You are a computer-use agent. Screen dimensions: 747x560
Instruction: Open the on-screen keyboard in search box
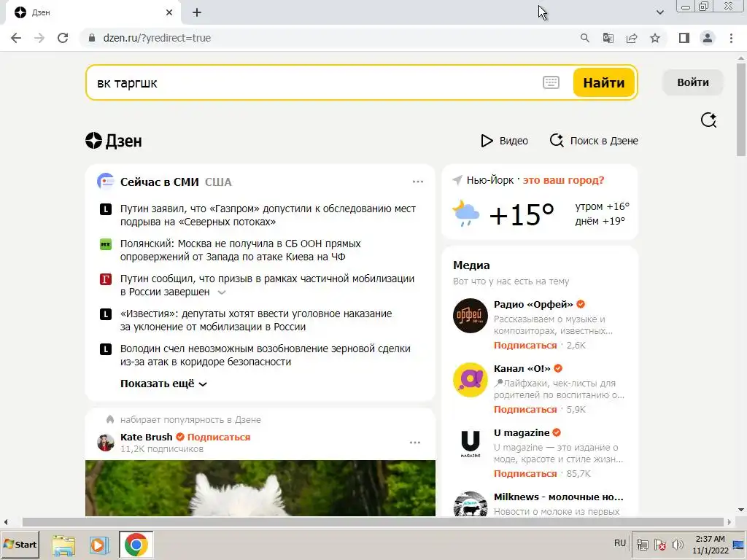pyautogui.click(x=551, y=82)
